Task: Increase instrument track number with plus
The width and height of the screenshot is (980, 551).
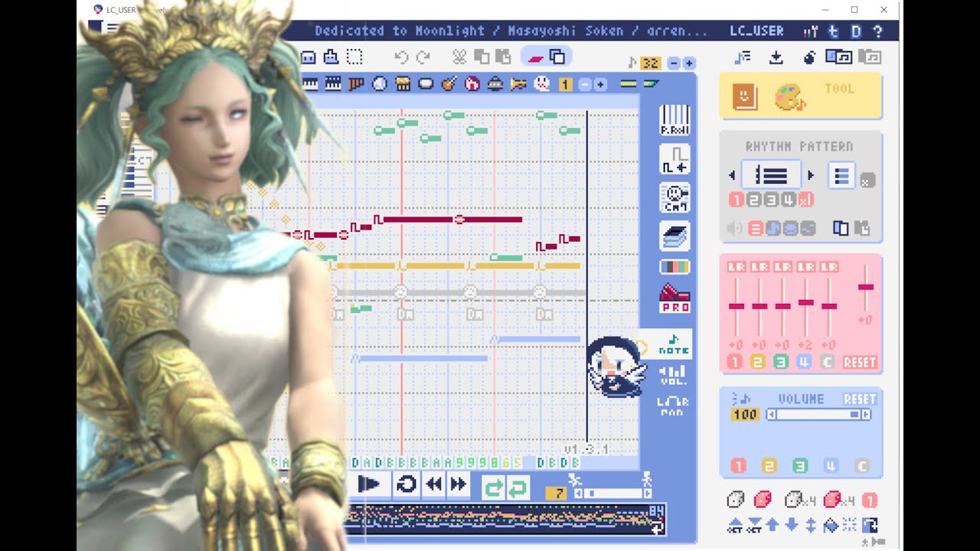Action: point(600,84)
